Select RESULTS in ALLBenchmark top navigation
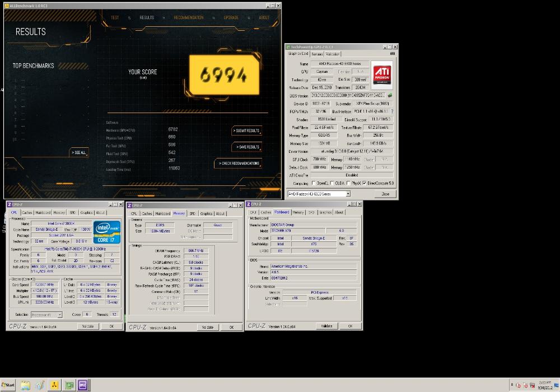The height and width of the screenshot is (392, 560). coord(147,17)
